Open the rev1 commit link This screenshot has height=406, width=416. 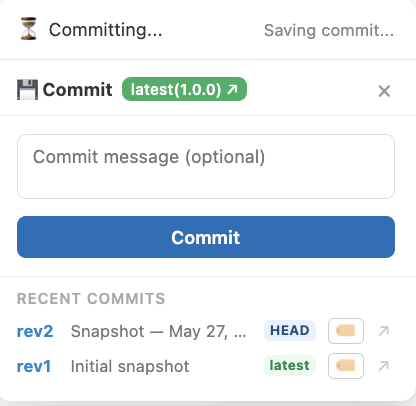click(34, 366)
